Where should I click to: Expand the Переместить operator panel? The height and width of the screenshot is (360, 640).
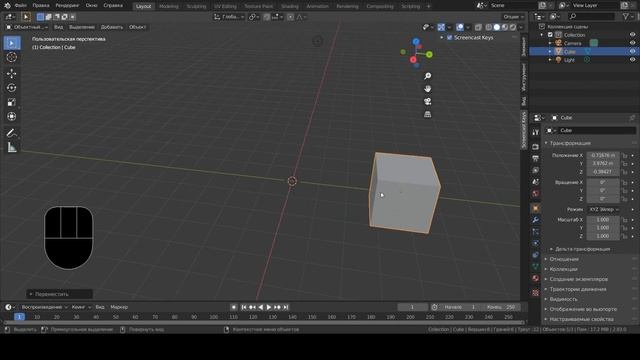pos(60,294)
